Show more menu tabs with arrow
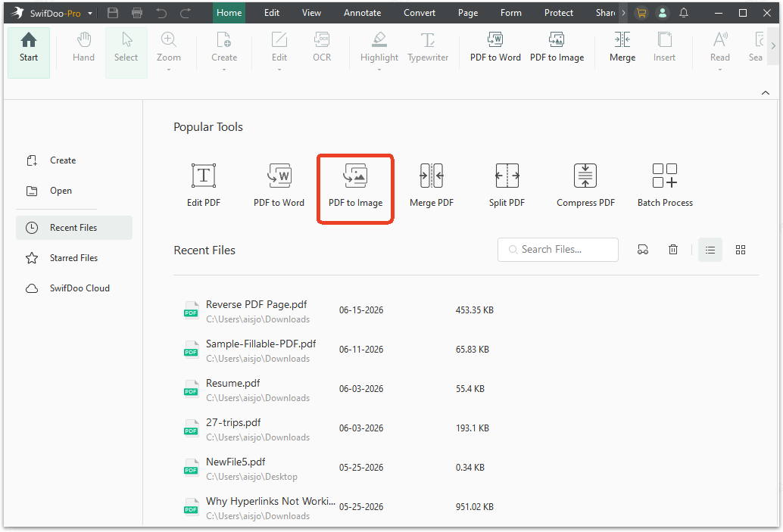This screenshot has width=783, height=532. coord(623,13)
